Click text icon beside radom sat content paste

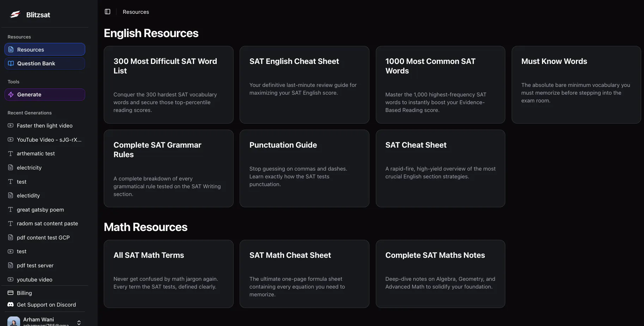(x=11, y=223)
